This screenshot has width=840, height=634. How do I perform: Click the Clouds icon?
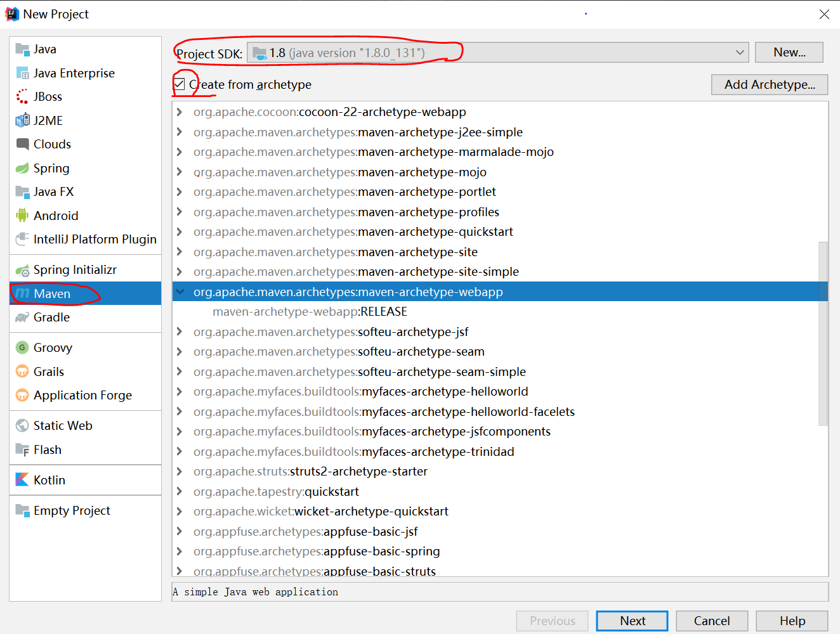[22, 144]
